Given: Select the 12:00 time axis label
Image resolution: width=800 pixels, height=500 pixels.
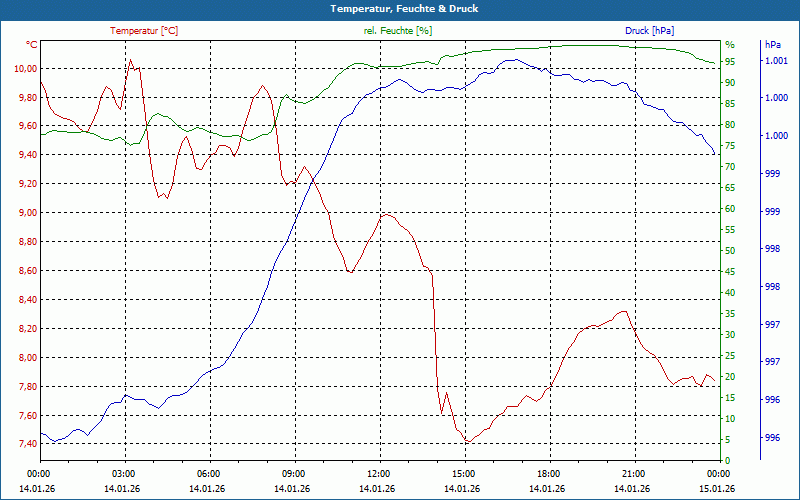Looking at the screenshot, I should pyautogui.click(x=381, y=473).
